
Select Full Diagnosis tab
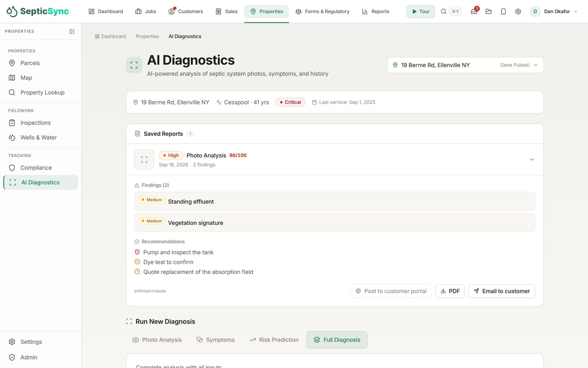[x=337, y=340]
